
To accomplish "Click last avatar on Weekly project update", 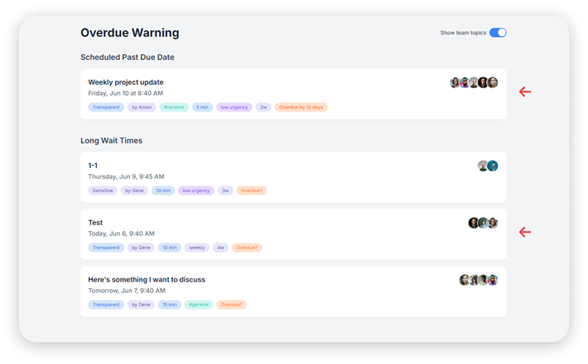I will coord(493,83).
